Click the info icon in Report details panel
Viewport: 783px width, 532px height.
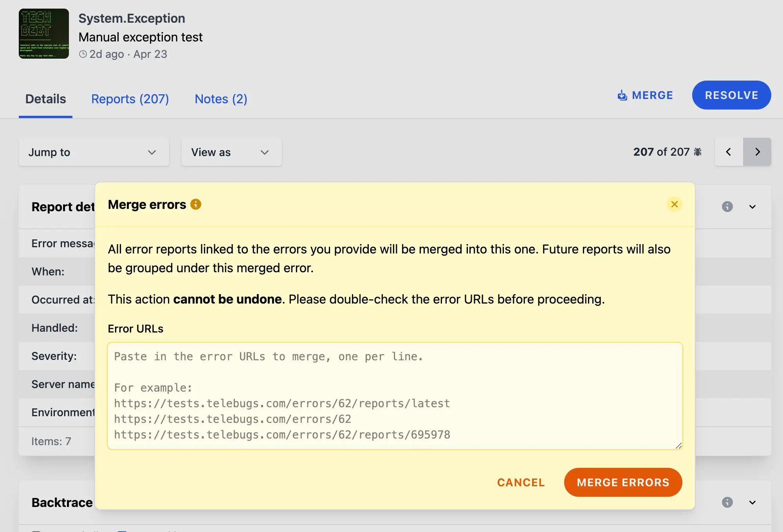[727, 207]
